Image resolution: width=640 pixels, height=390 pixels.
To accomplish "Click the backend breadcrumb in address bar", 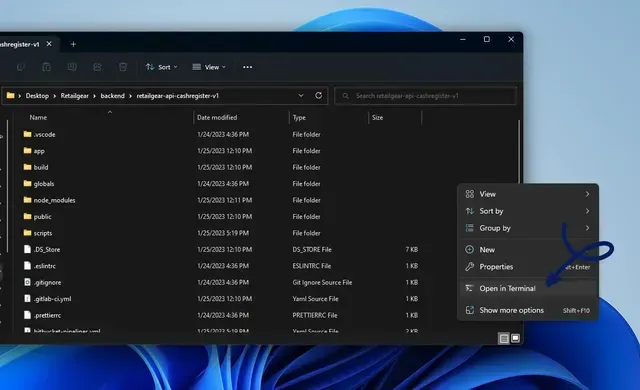I will click(112, 96).
